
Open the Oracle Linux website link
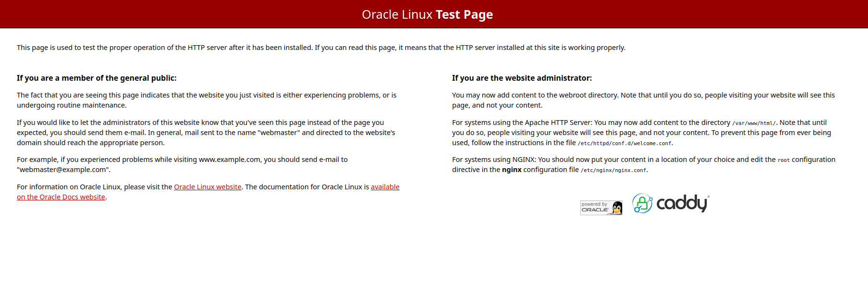(208, 187)
